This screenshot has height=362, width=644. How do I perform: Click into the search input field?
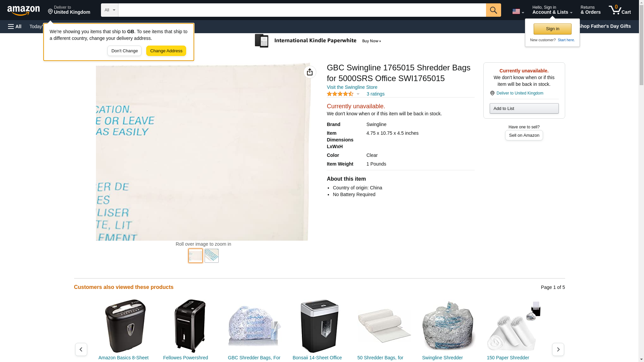(302, 10)
